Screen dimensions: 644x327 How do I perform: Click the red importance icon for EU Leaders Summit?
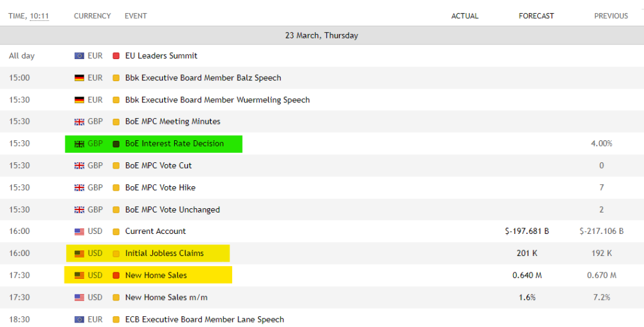coord(116,56)
